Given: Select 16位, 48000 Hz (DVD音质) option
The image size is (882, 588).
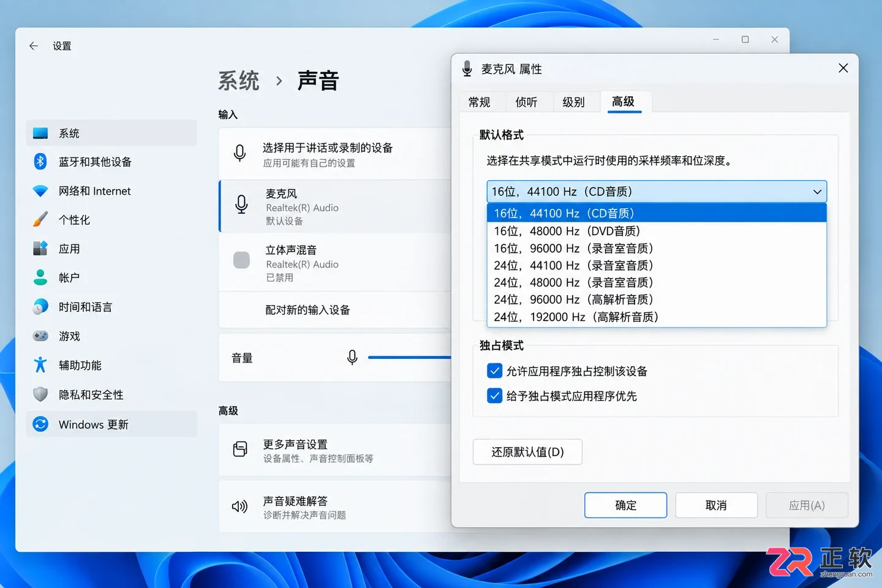Looking at the screenshot, I should pos(657,231).
